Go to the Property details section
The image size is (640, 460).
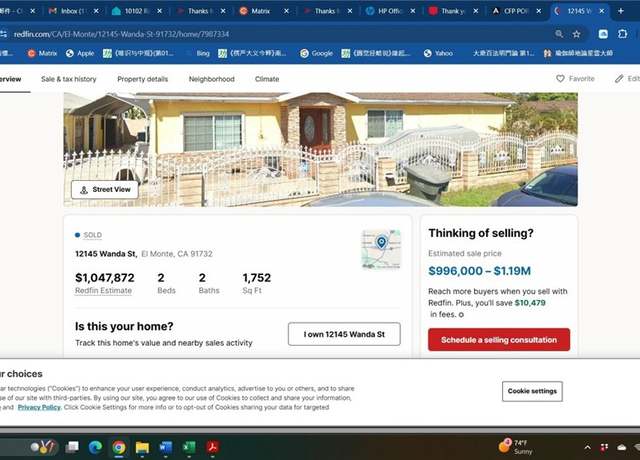[x=142, y=79]
